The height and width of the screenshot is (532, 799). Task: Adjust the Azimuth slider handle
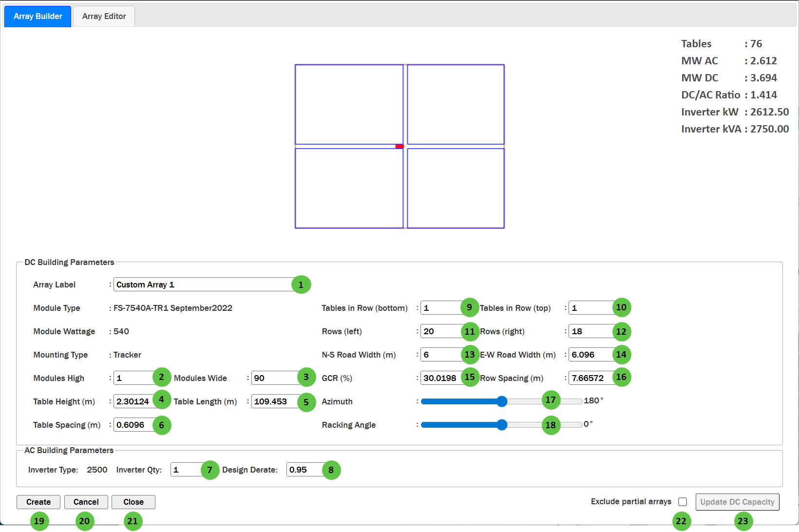(502, 401)
